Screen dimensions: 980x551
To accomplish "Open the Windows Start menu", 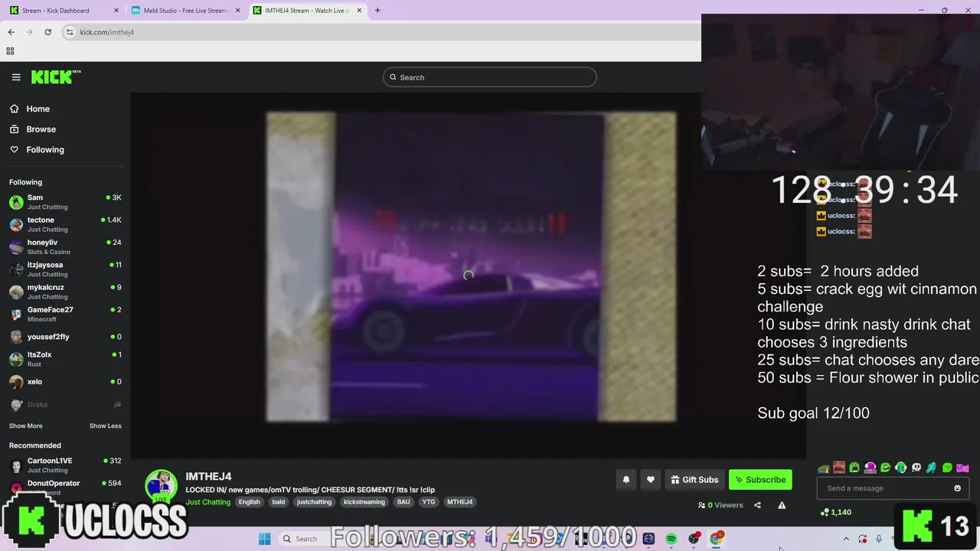I will (264, 539).
